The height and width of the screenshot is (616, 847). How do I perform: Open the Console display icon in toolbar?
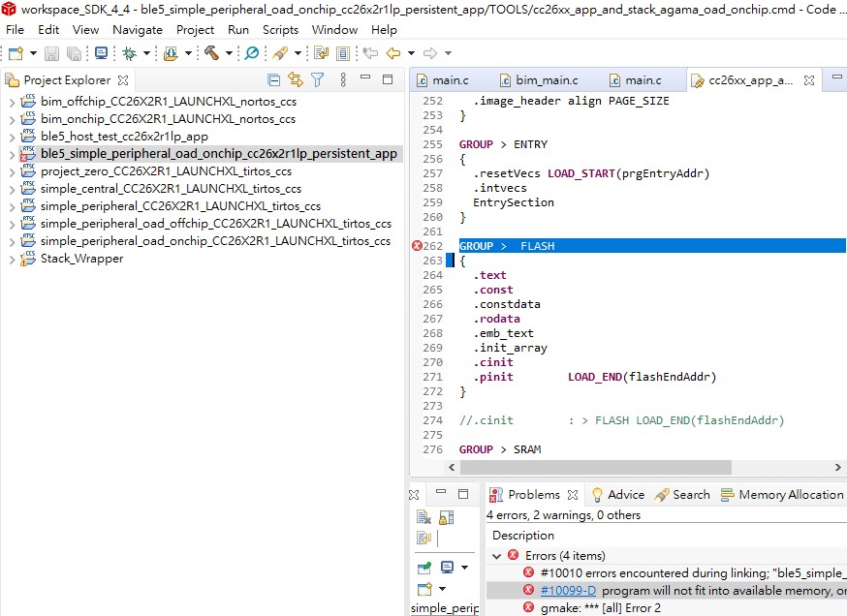(103, 53)
